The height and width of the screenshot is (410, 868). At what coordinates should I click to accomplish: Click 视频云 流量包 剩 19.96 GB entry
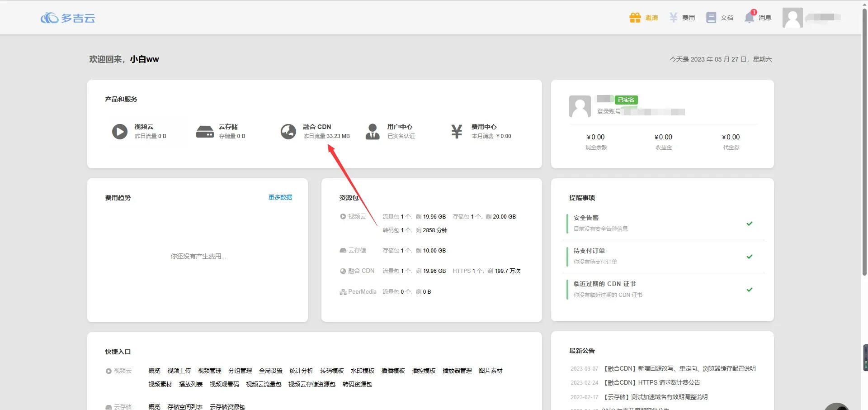414,217
